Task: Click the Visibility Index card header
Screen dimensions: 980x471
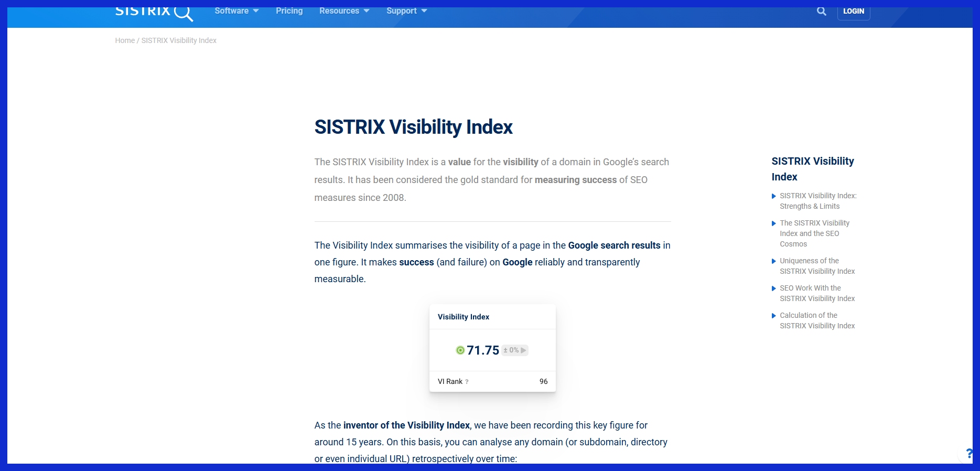Action: pyautogui.click(x=492, y=317)
